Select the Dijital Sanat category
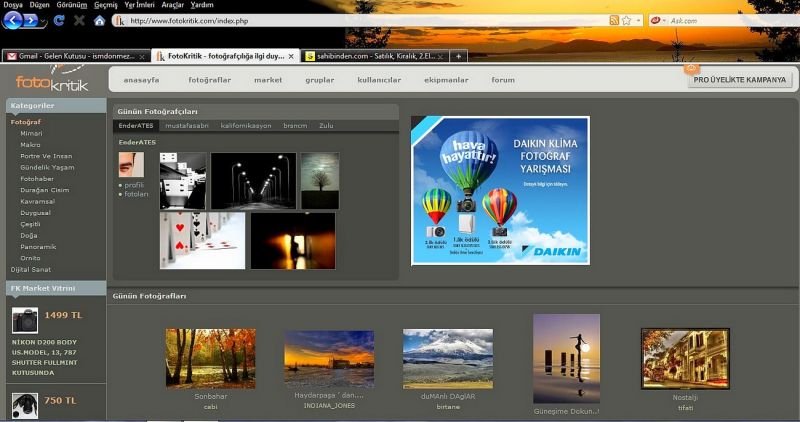This screenshot has height=422, width=800. [x=31, y=269]
